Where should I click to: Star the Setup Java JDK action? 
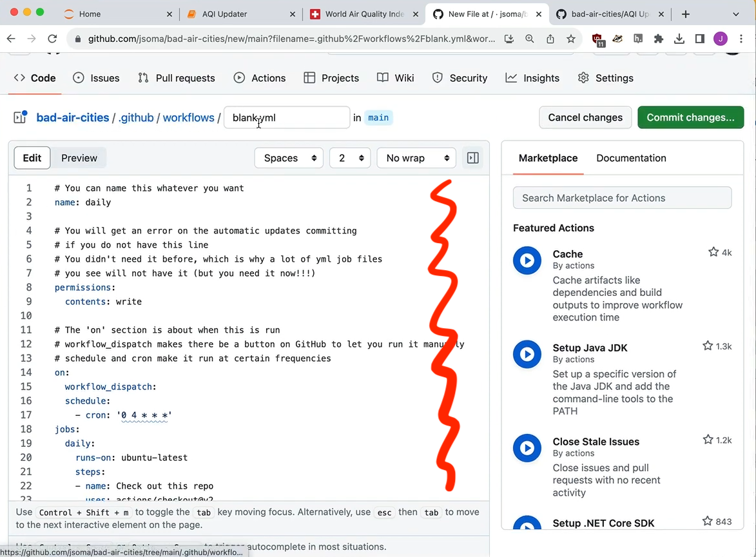(707, 346)
